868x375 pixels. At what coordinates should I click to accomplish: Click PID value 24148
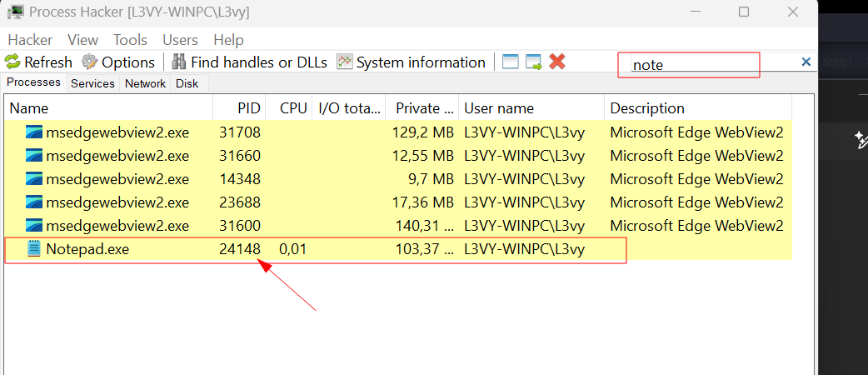(x=240, y=249)
